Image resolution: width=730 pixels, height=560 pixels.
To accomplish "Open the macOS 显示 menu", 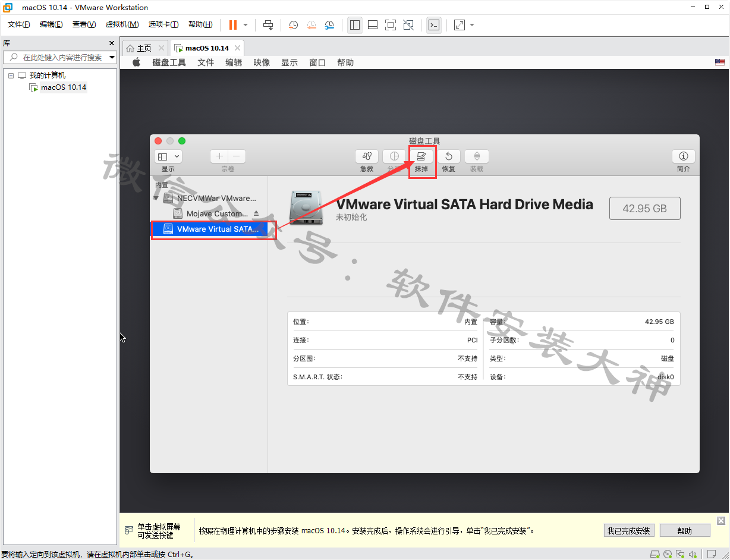I will click(x=290, y=62).
